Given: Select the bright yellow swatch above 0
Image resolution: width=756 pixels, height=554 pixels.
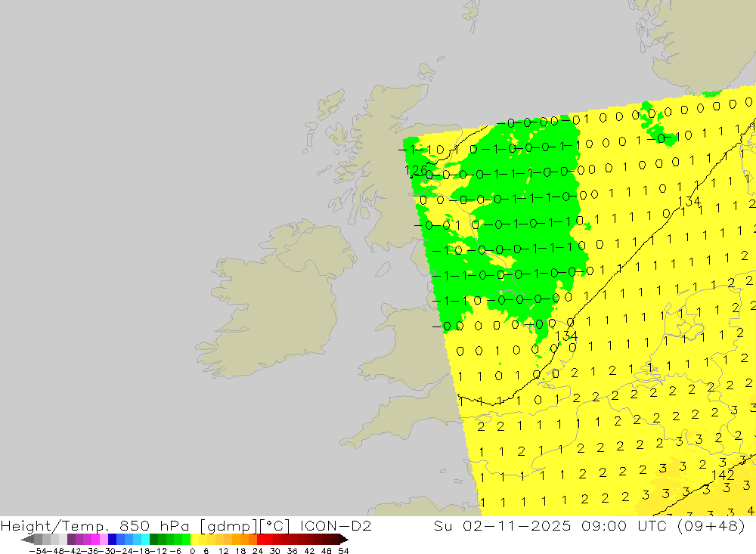Looking at the screenshot, I should point(194,540).
